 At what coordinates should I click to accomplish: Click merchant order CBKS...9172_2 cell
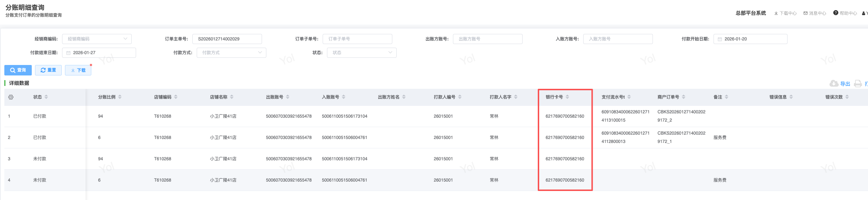[x=681, y=116]
